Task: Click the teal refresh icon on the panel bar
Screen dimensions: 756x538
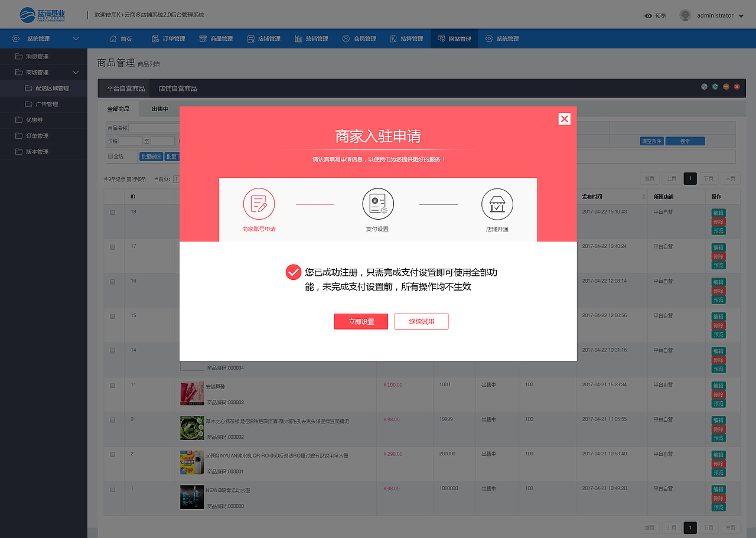Action: [715, 86]
